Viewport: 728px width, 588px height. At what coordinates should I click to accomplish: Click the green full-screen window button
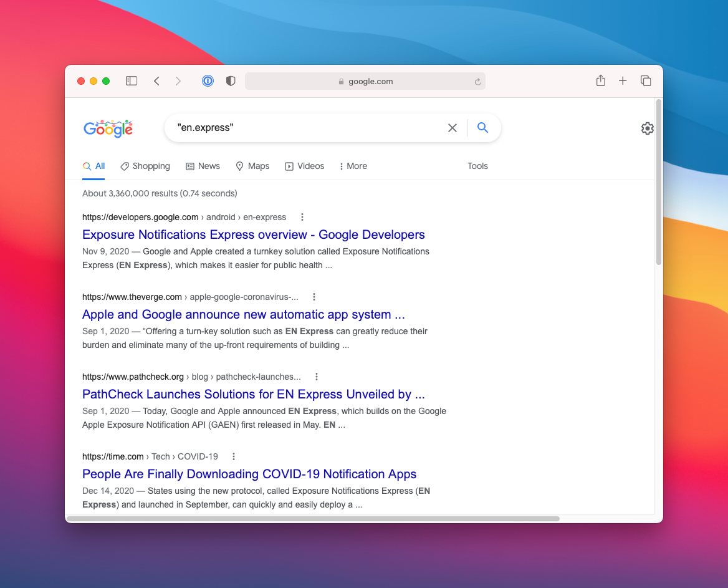click(x=106, y=81)
